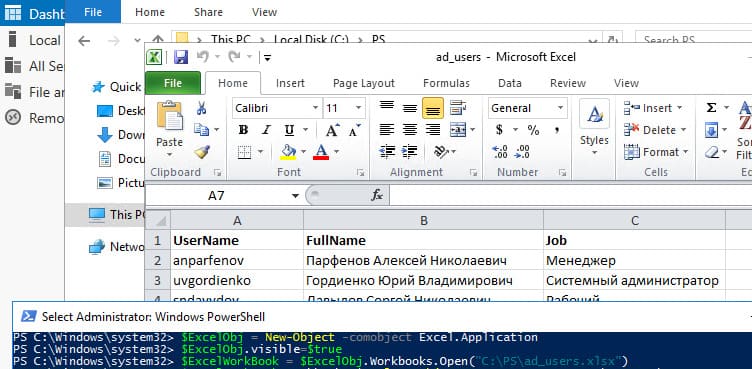Apply Comma Style format
The image size is (752, 369).
(x=557, y=130)
